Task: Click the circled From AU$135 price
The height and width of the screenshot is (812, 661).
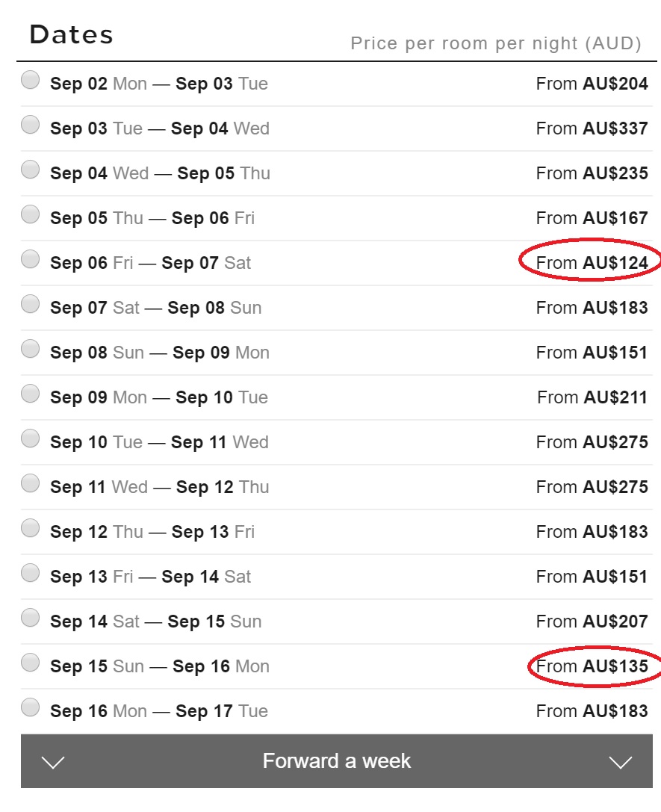Action: 592,666
